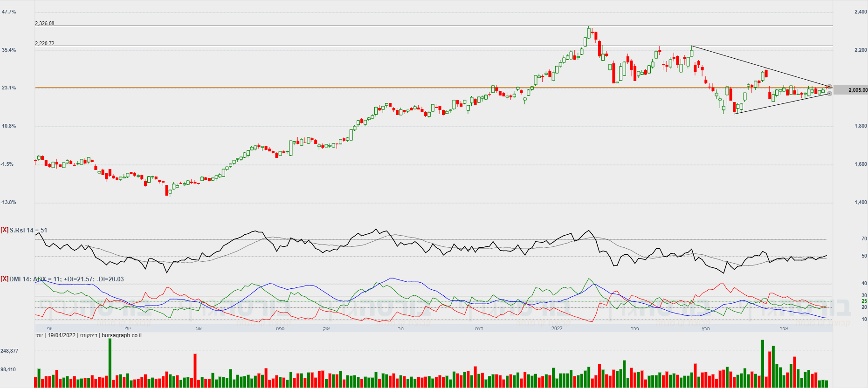Screen dimensions: 868x388
Task: Click the RSI 50 level label
Action: click(864, 256)
